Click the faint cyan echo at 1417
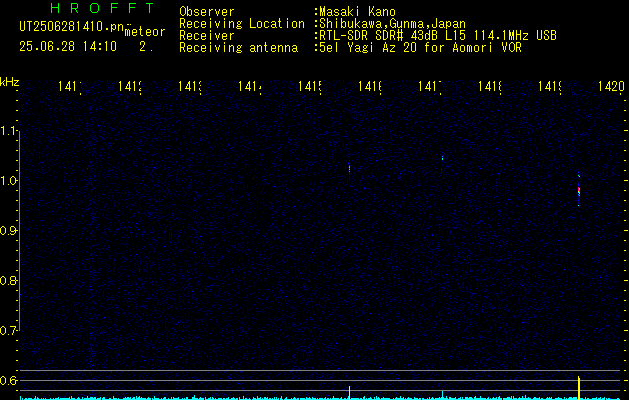The image size is (629, 400). [x=442, y=158]
